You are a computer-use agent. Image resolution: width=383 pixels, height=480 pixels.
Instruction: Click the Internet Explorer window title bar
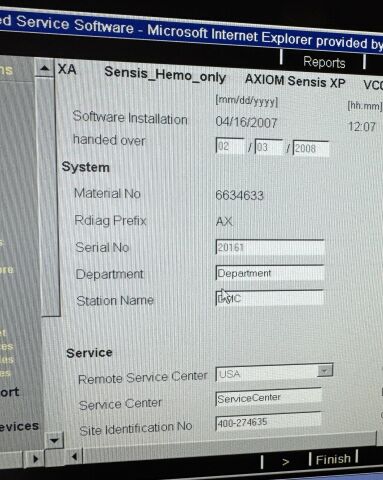191,32
